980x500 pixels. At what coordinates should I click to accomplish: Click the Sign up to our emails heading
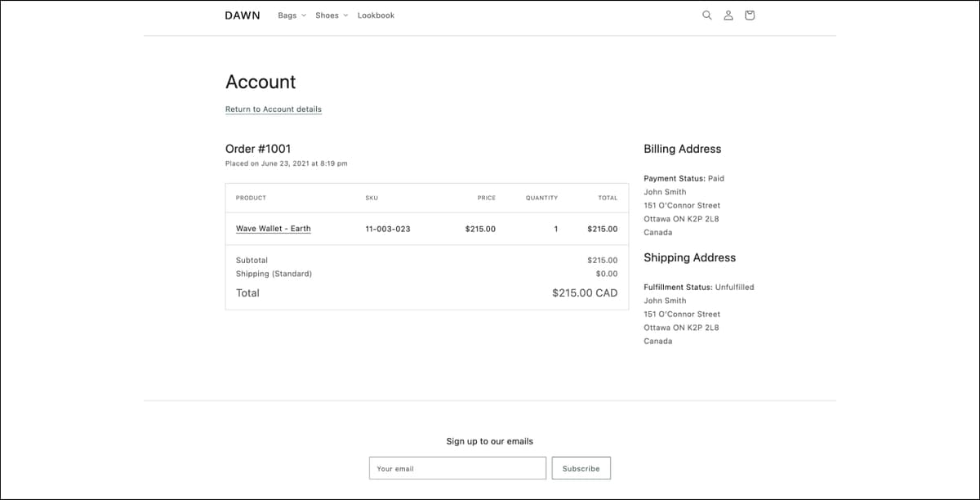coord(490,441)
